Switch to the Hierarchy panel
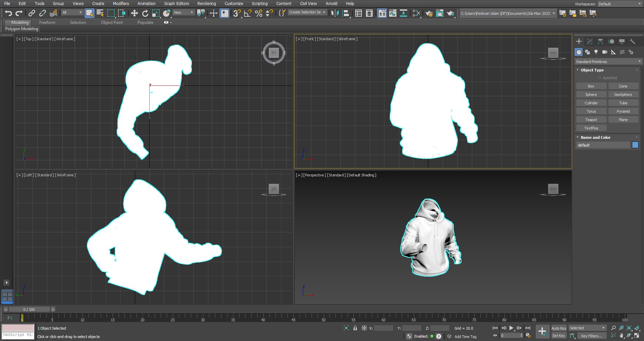This screenshot has width=644, height=341. click(600, 41)
